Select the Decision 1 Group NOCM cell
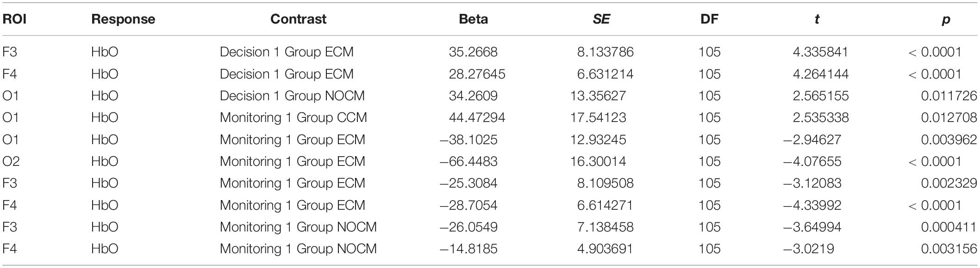The width and height of the screenshot is (980, 268). [x=292, y=96]
